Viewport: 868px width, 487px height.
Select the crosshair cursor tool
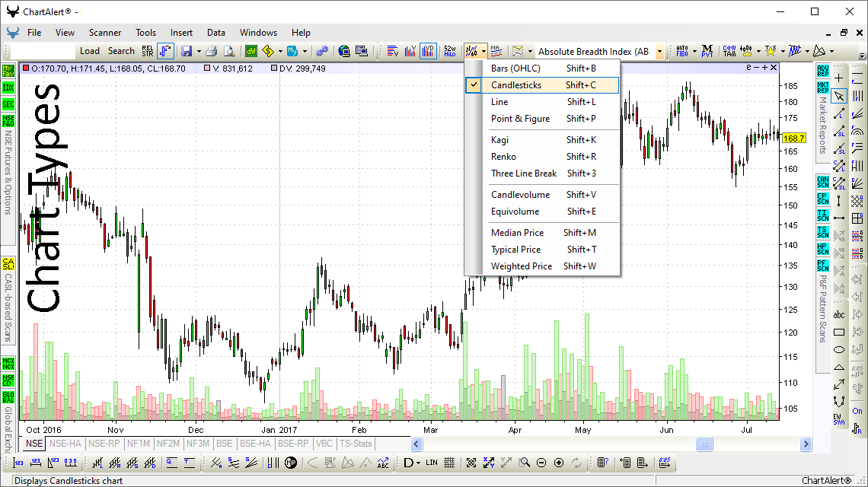[839, 78]
